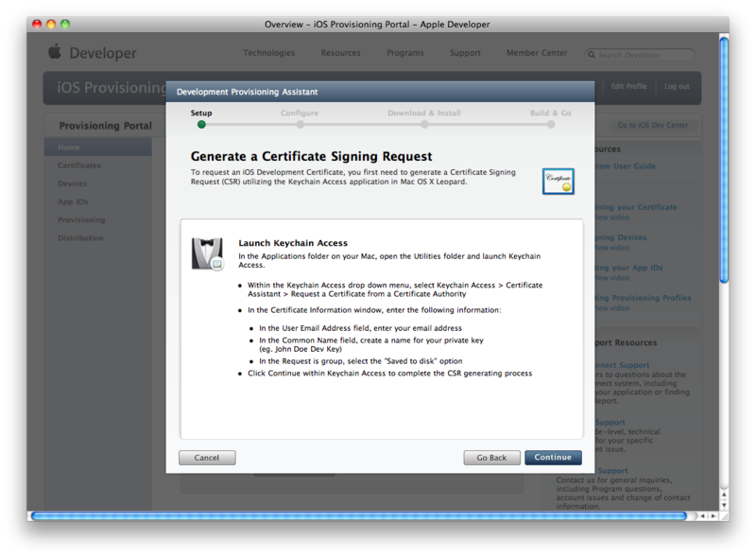The image size is (756, 558).
Task: Click the horizontal scrollbar left arrow
Action: pos(702,516)
